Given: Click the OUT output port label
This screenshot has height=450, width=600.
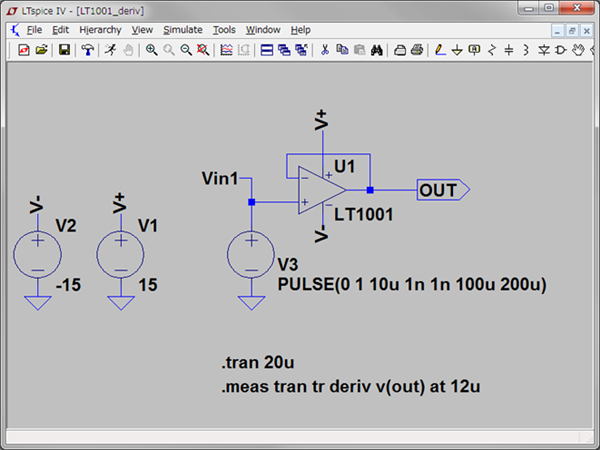Looking at the screenshot, I should point(439,190).
